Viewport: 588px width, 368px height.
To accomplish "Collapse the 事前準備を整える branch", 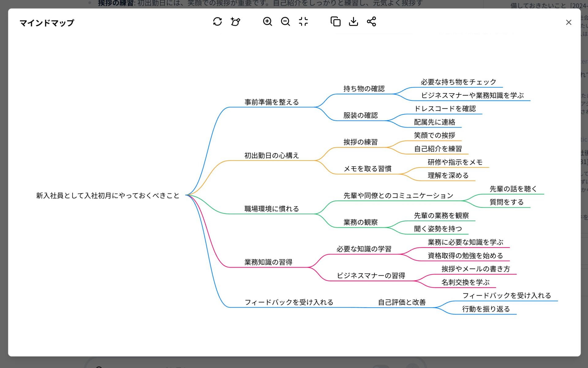I will click(271, 102).
